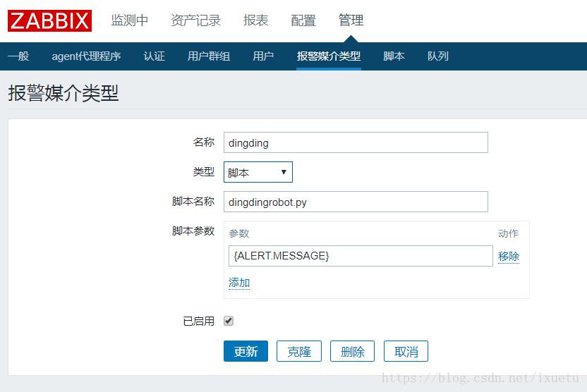Open the 监测中 top menu
587x392 pixels.
130,20
